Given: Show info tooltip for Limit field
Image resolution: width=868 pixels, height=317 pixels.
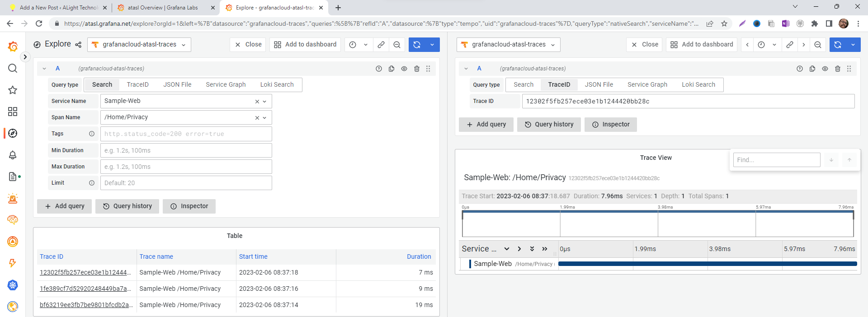Looking at the screenshot, I should click(x=92, y=183).
